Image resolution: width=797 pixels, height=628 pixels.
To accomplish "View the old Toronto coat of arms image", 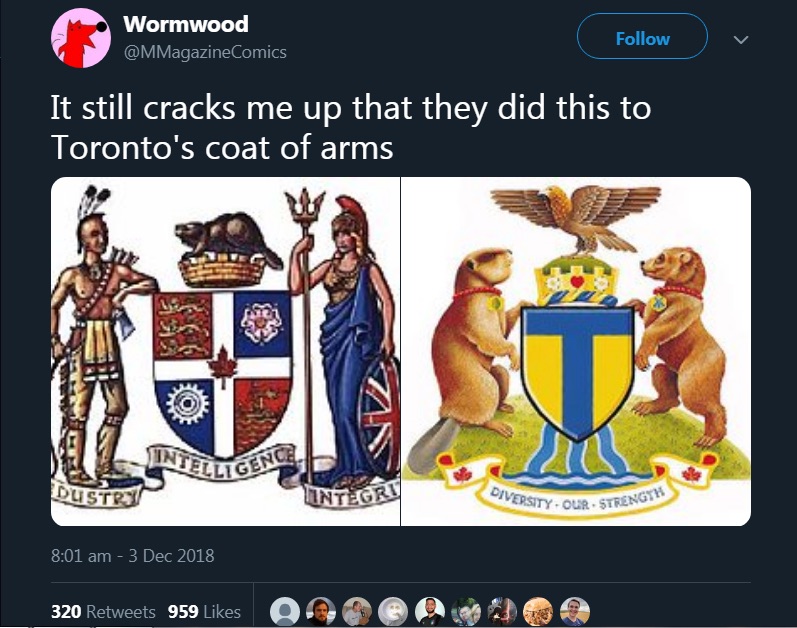I will (x=225, y=351).
